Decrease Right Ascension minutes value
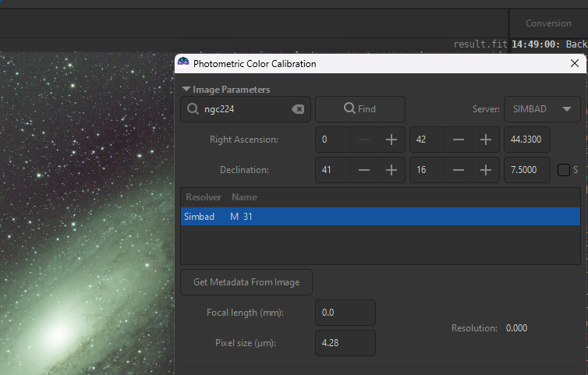The width and height of the screenshot is (588, 375). pyautogui.click(x=459, y=140)
